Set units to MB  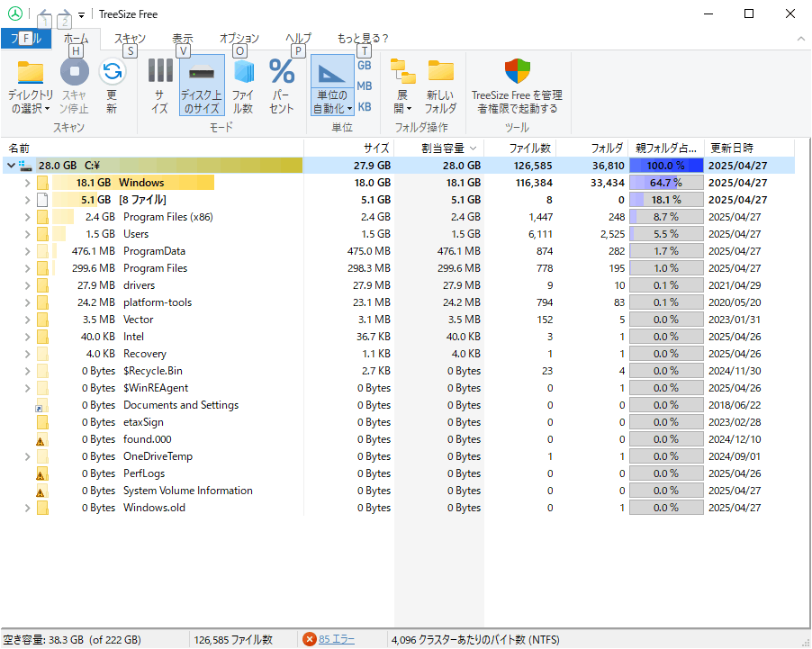click(364, 86)
